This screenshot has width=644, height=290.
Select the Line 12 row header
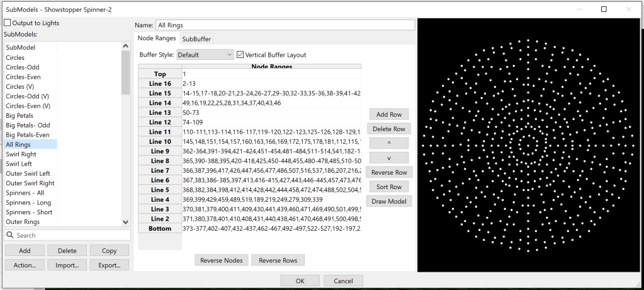[x=160, y=122]
